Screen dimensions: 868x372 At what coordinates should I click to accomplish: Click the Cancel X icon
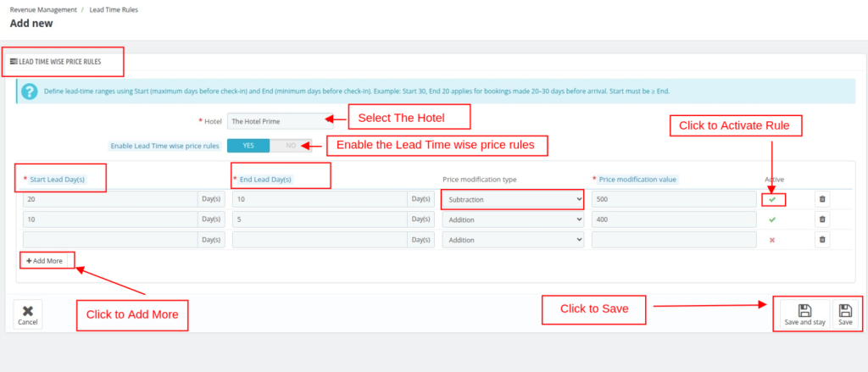coord(28,311)
